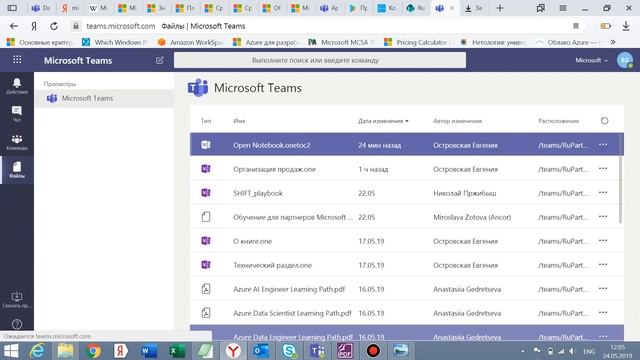Select Microsoft Teams under Просмотры
This screenshot has width=640, height=360.
pos(104,98)
